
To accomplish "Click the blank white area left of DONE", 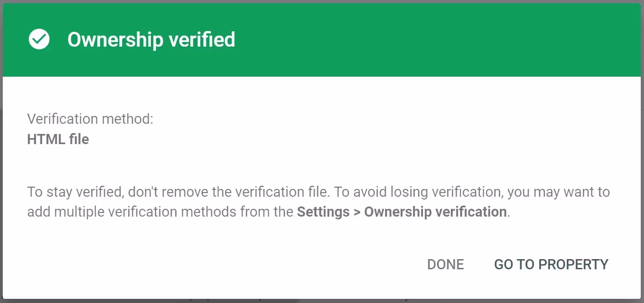I will tap(222, 264).
